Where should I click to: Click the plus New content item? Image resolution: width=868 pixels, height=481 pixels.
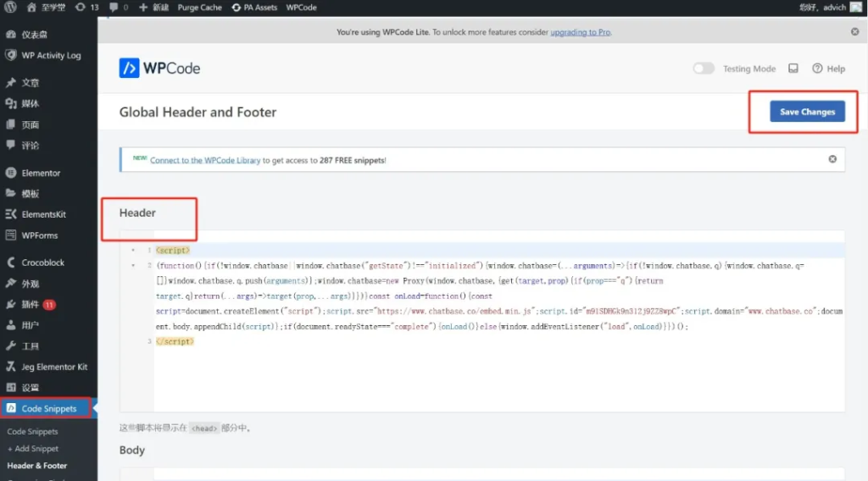[153, 7]
